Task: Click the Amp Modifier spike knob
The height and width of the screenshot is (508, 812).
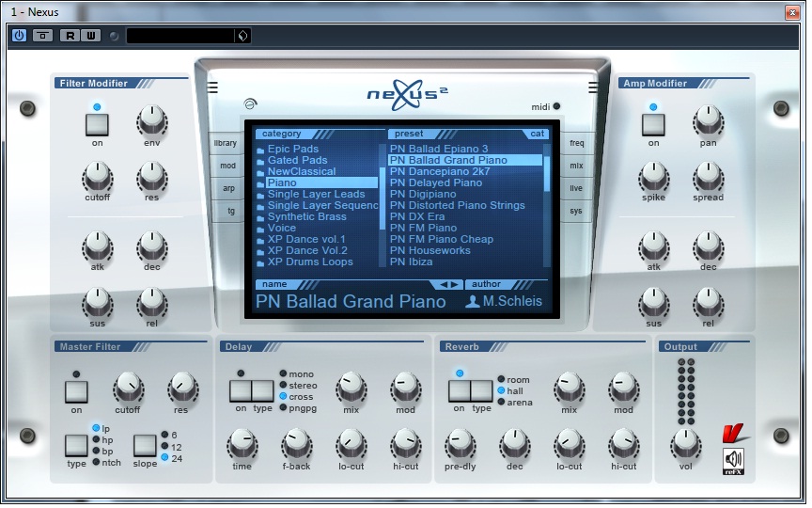Action: coord(653,176)
